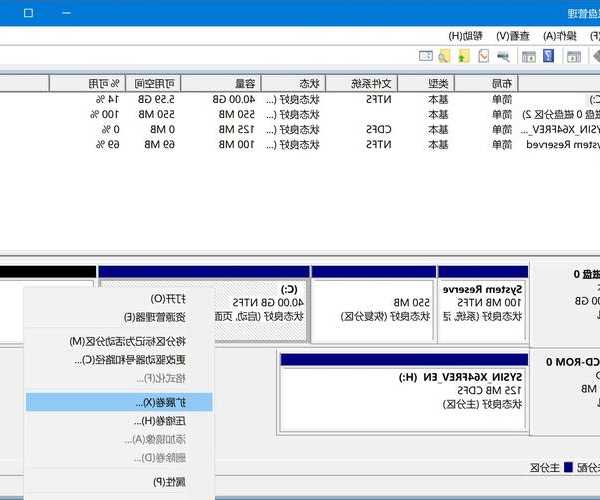
Task: Click the CD-ROM 0 disk label panel
Action: [x=566, y=392]
